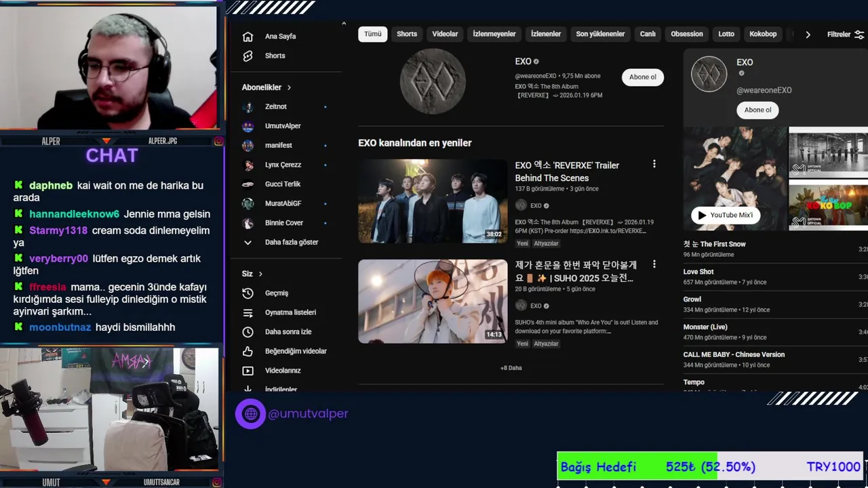Select the Videolar filter chip
Image resolution: width=868 pixels, height=488 pixels.
(x=445, y=34)
